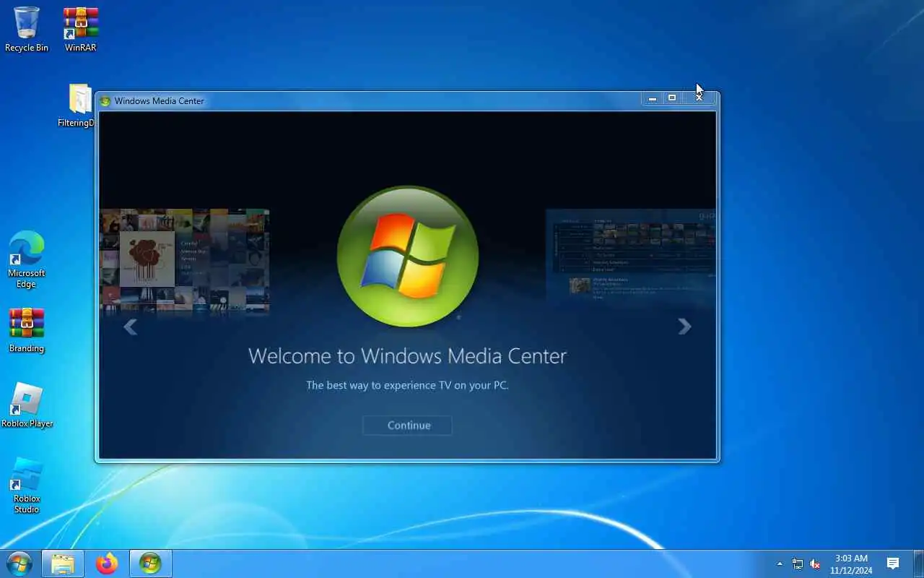
Task: Maximize the Windows Media Center window
Action: click(672, 98)
